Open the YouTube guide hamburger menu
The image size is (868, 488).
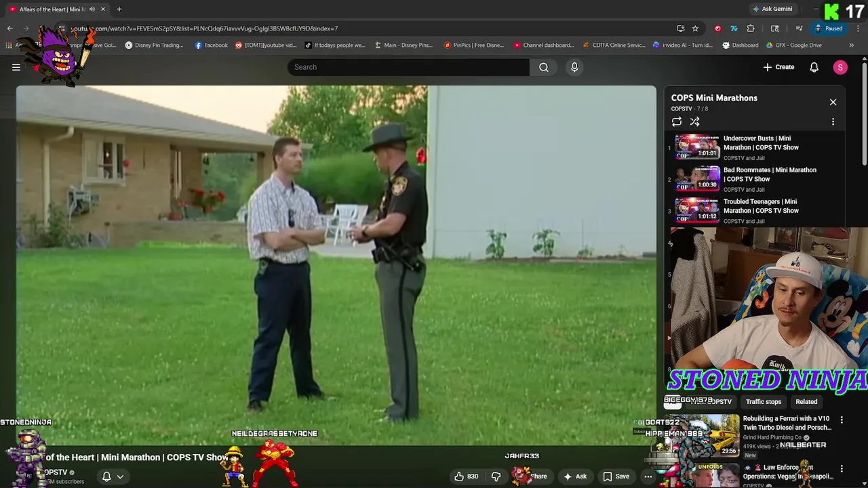16,67
